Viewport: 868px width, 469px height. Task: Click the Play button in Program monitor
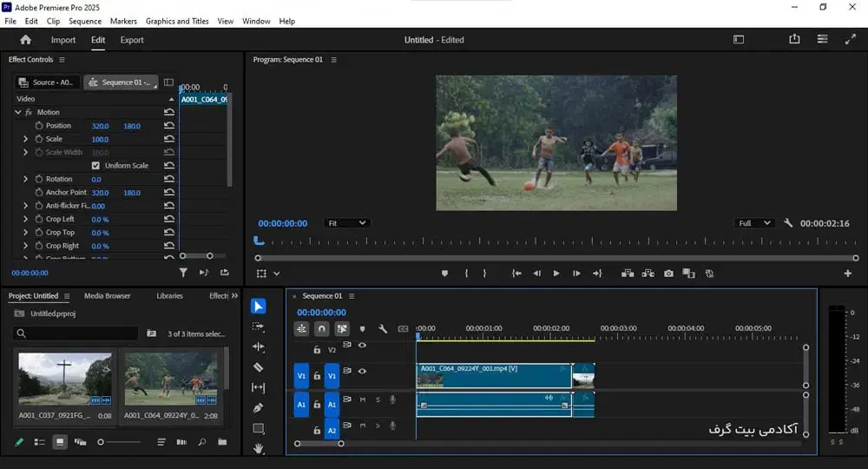tap(556, 274)
